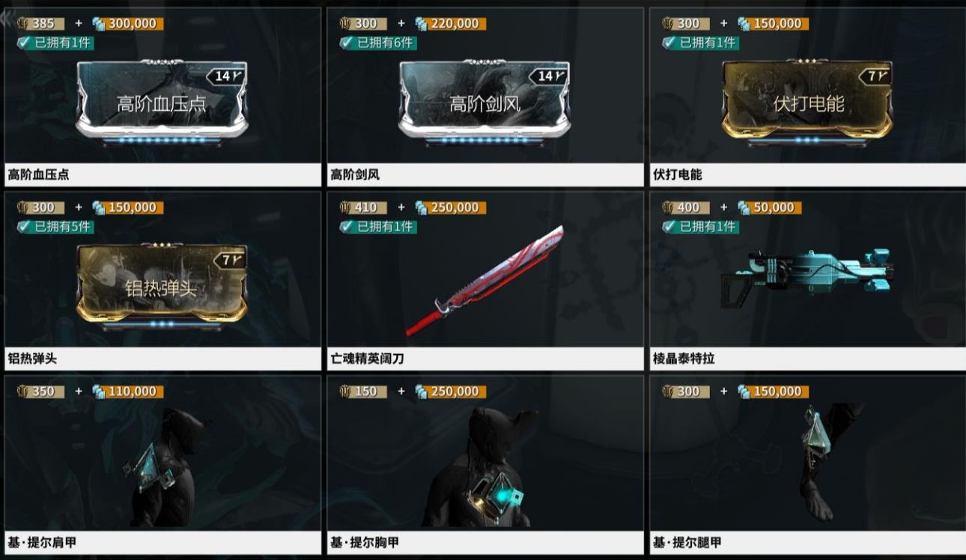Click the 410 ducats cost on sword
The height and width of the screenshot is (560, 966).
pos(362,207)
